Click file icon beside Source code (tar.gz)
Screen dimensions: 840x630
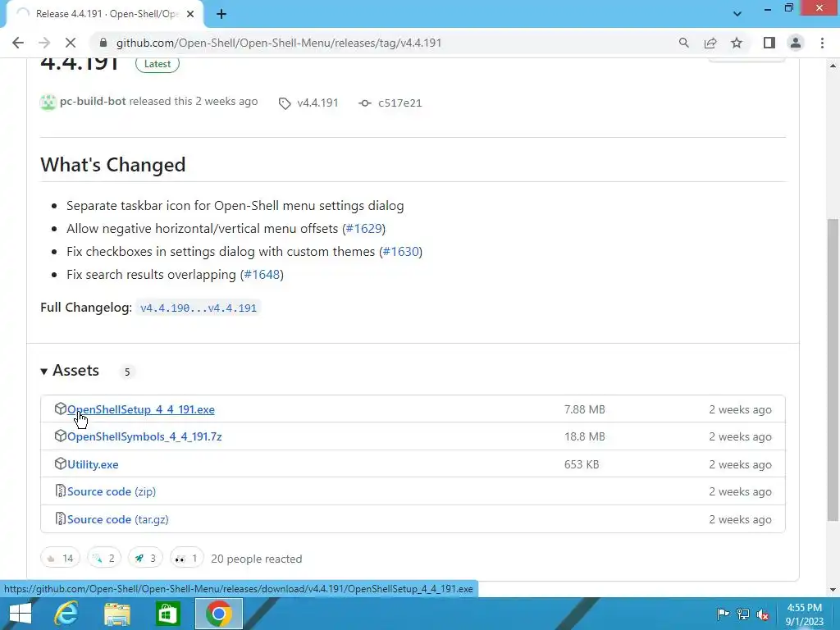[x=61, y=519]
